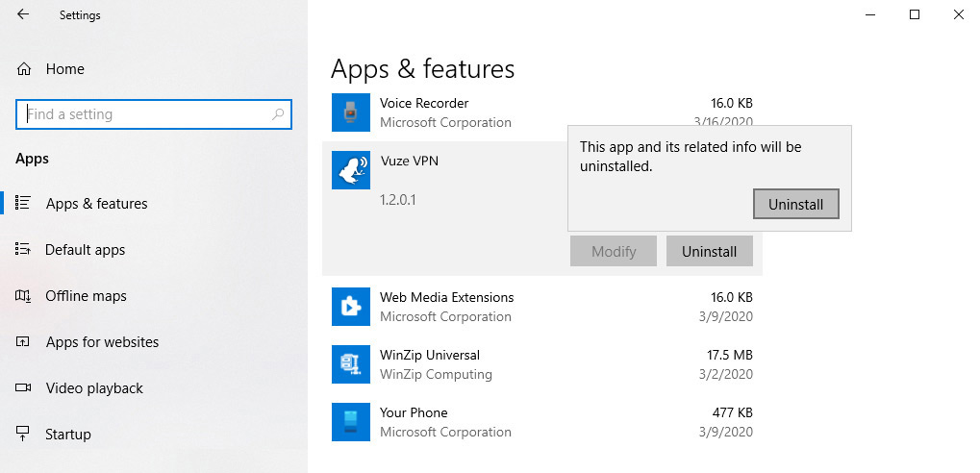Select the Vuze VPN app name
Viewport: 980px width, 473px height.
coord(410,161)
